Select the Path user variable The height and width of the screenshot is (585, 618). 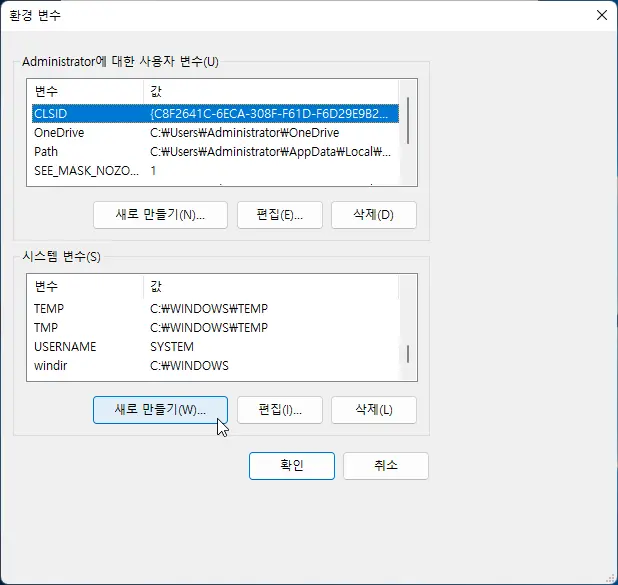pos(215,151)
